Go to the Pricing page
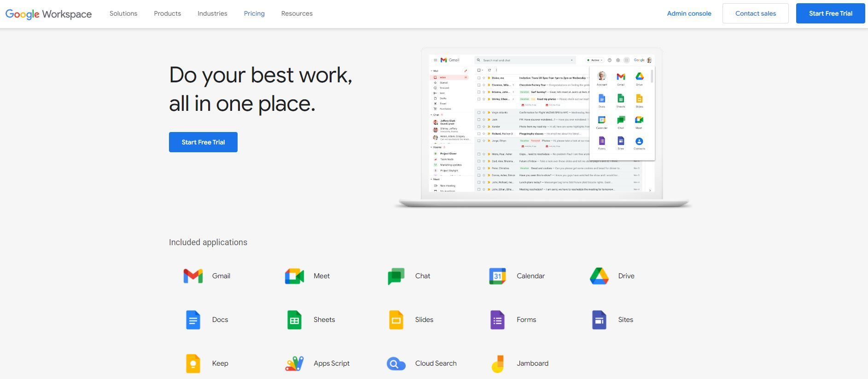868x379 pixels. pos(254,13)
